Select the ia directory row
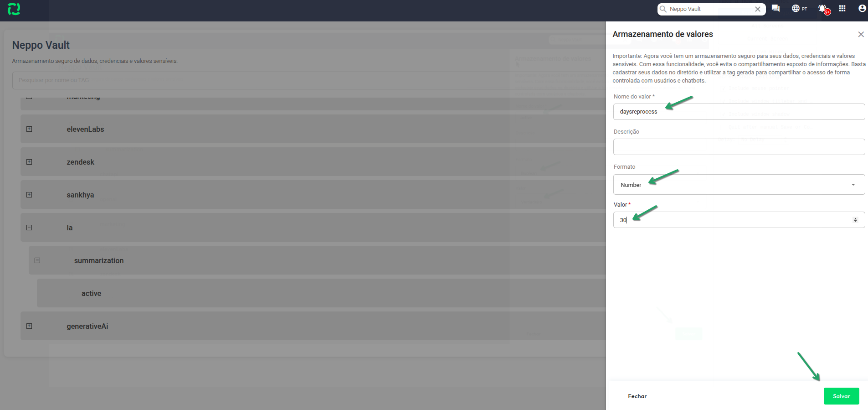 [x=313, y=228]
